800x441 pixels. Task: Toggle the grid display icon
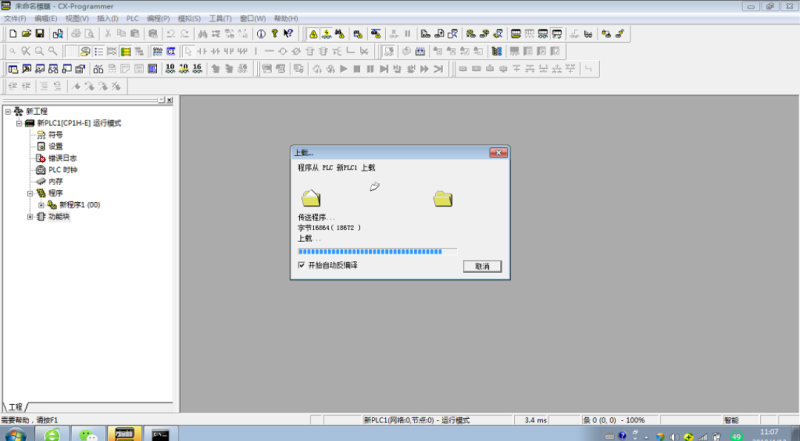[x=72, y=51]
